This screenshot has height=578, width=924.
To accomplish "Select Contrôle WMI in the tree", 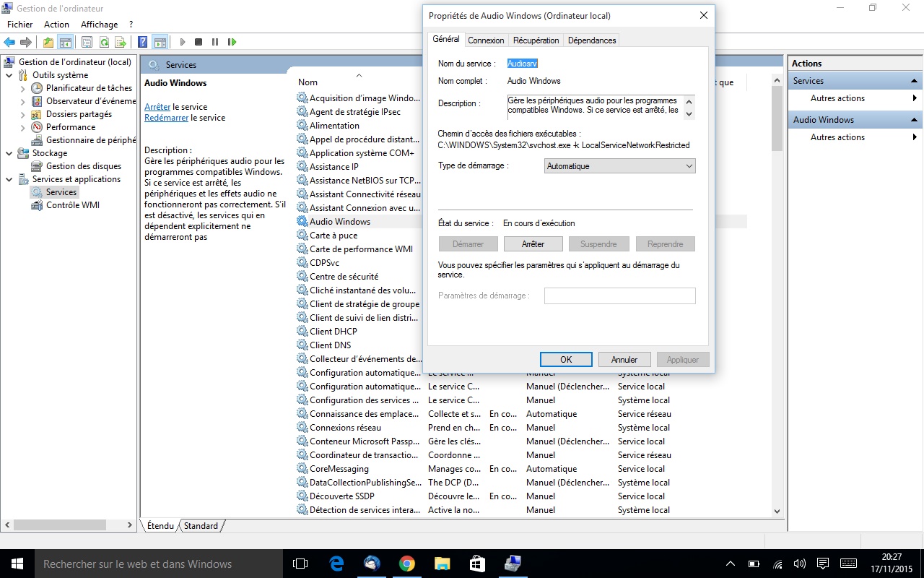I will pos(72,205).
